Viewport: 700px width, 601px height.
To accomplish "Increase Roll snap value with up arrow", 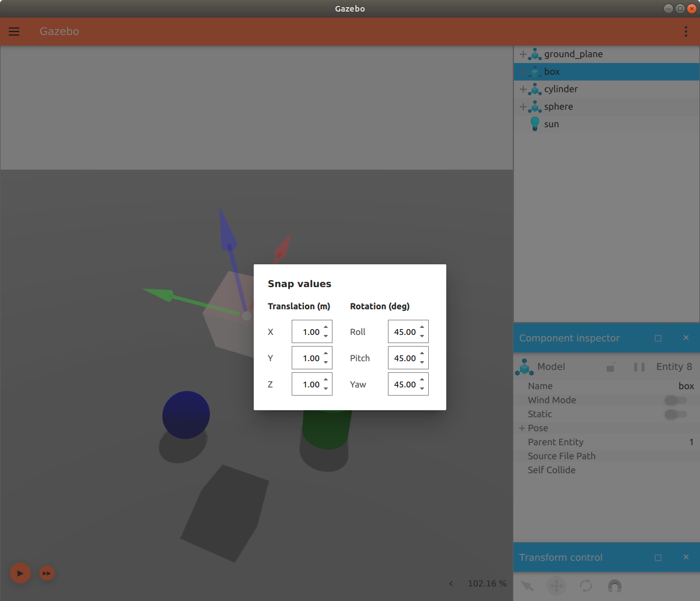I will 422,327.
